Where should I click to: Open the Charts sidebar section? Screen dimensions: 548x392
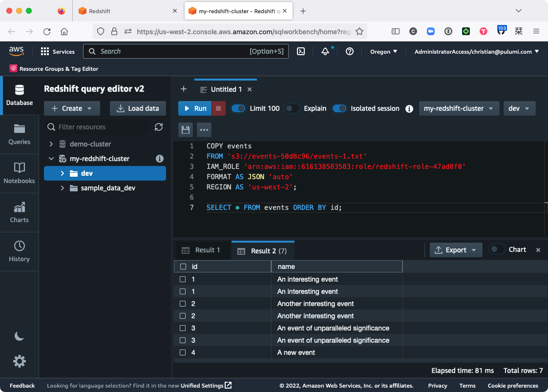(19, 212)
